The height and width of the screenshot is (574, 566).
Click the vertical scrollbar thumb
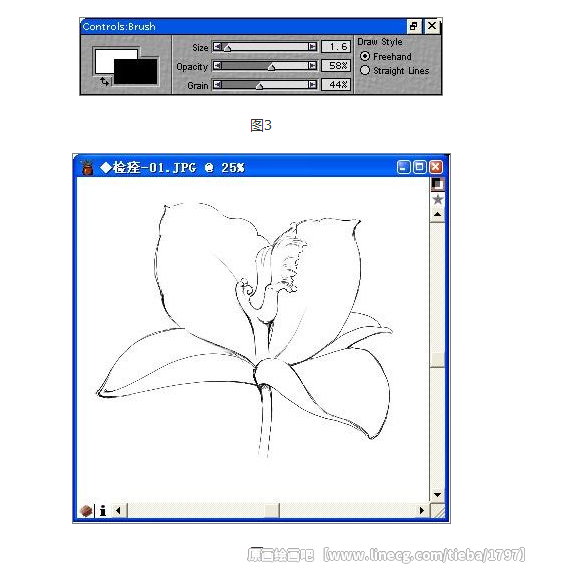click(x=437, y=359)
